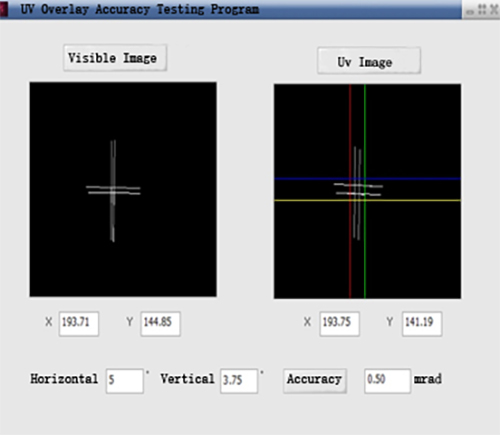Click the application icon in title bar

click(x=3, y=9)
